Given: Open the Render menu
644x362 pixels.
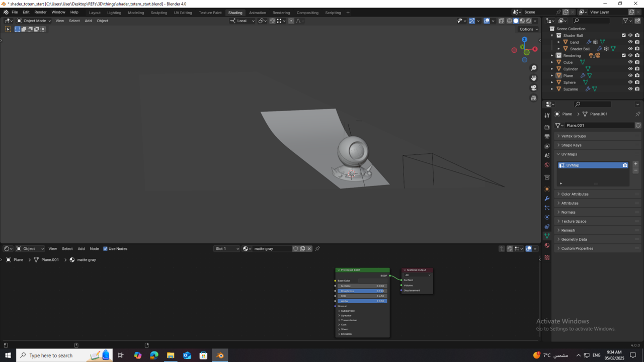Looking at the screenshot, I should (40, 12).
